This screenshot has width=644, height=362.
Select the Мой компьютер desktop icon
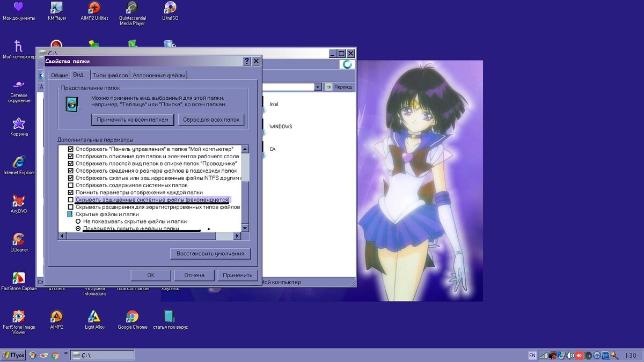point(19,49)
